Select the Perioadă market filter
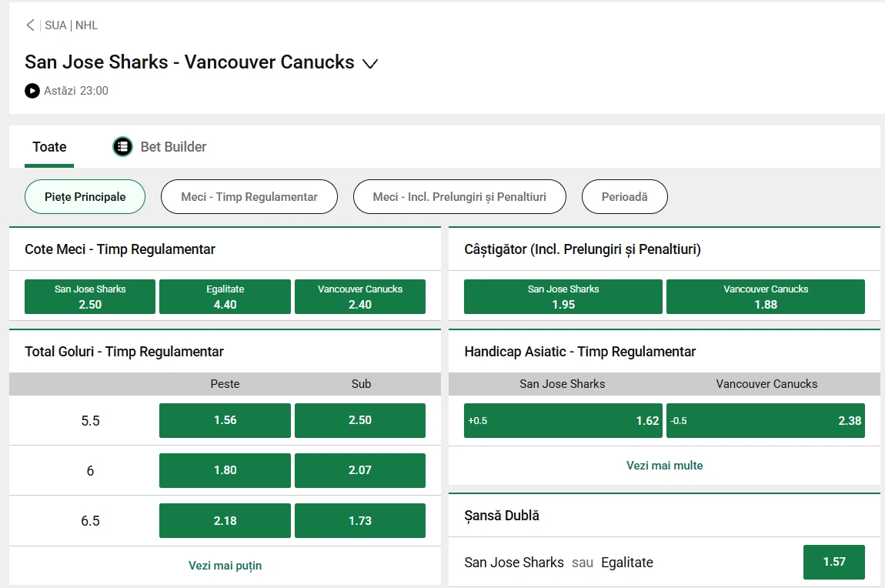 click(624, 196)
